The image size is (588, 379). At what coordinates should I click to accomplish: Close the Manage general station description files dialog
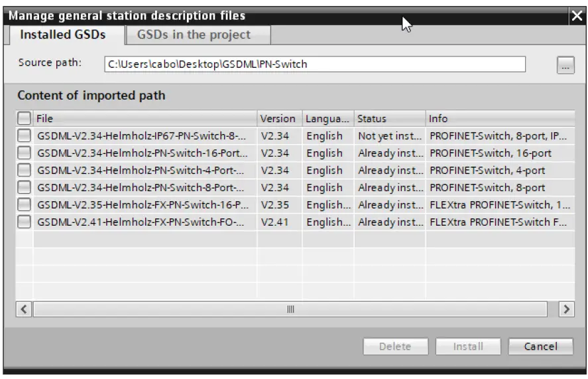[577, 16]
